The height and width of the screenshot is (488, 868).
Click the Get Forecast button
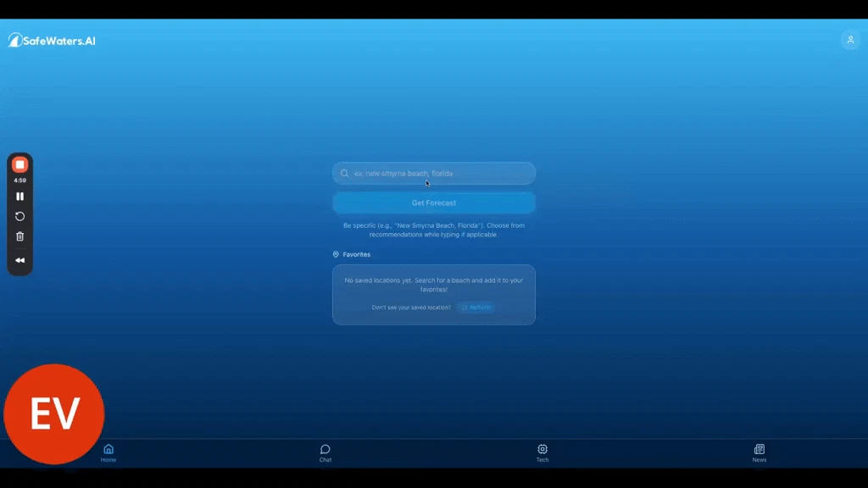coord(434,203)
